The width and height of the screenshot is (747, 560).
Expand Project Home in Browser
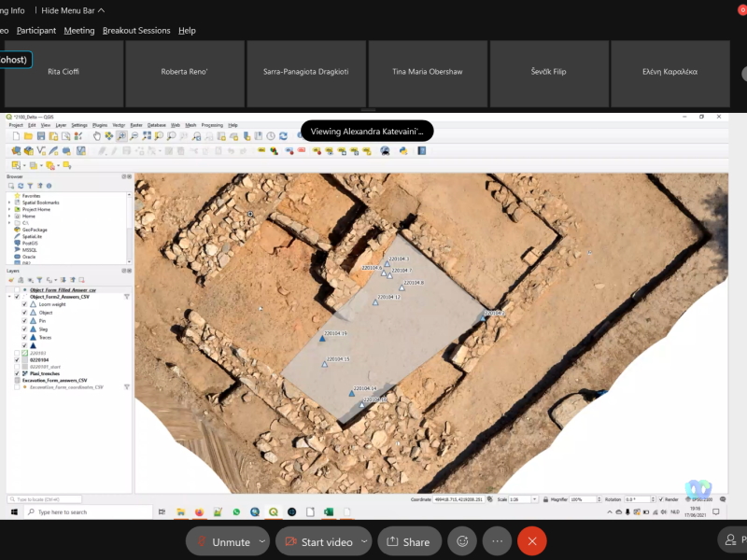9,209
